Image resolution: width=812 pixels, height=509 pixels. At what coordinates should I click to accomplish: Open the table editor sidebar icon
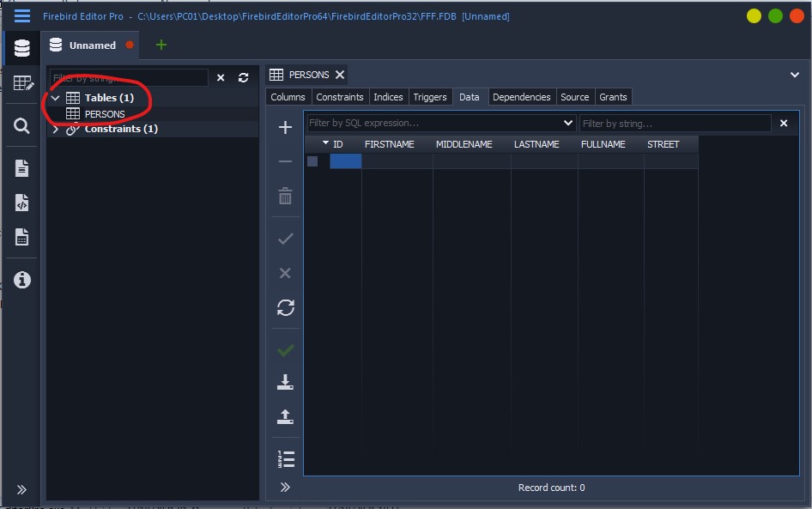pyautogui.click(x=23, y=83)
